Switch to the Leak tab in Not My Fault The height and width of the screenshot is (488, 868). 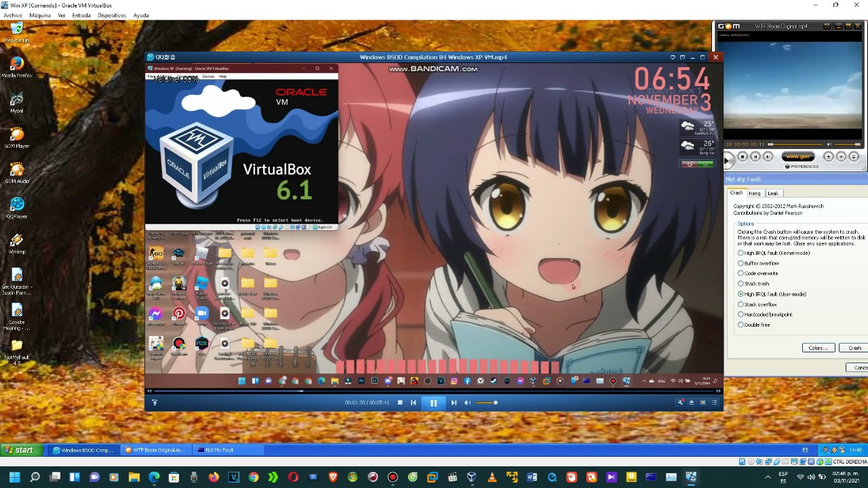click(773, 194)
